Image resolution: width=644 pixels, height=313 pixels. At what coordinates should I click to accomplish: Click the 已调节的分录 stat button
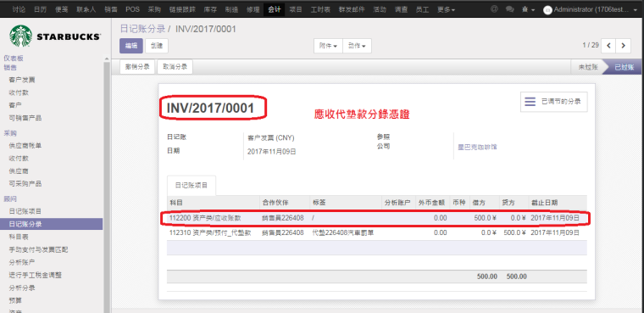pos(553,102)
